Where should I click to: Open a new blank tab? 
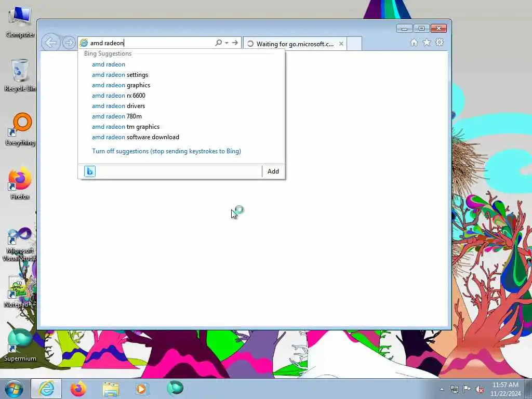point(354,44)
